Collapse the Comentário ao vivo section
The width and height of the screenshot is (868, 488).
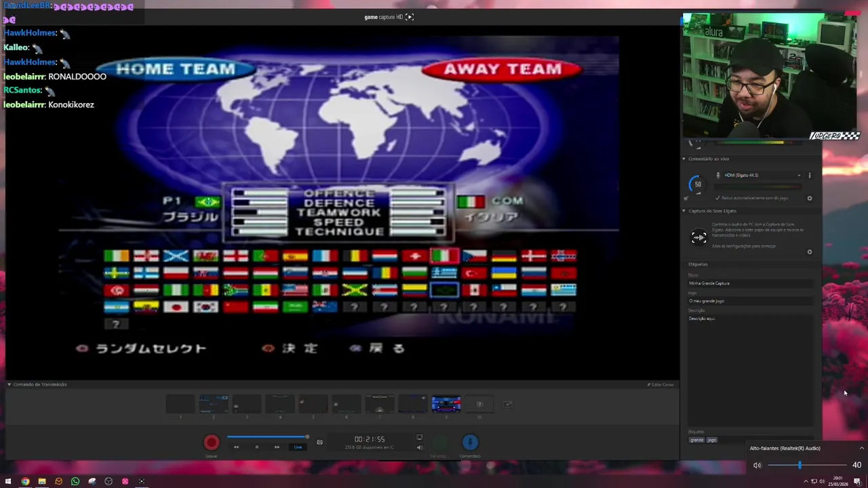pyautogui.click(x=684, y=159)
